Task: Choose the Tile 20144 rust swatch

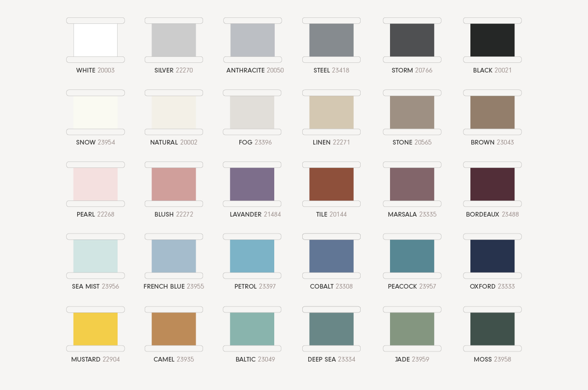Action: click(331, 184)
